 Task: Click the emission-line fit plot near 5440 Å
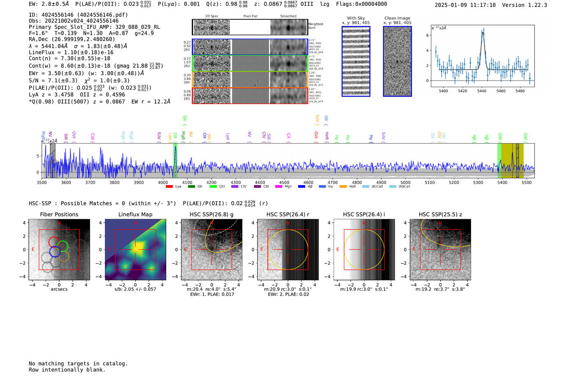[483, 56]
